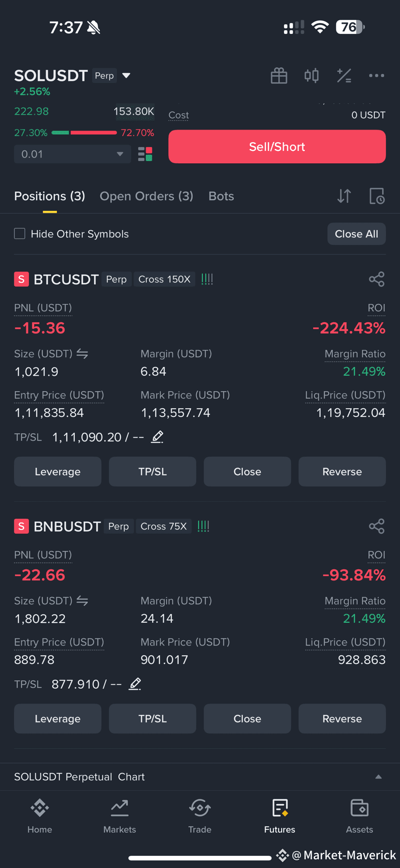Tap the Sell/Short button
Viewport: 400px width, 868px height.
[x=277, y=147]
